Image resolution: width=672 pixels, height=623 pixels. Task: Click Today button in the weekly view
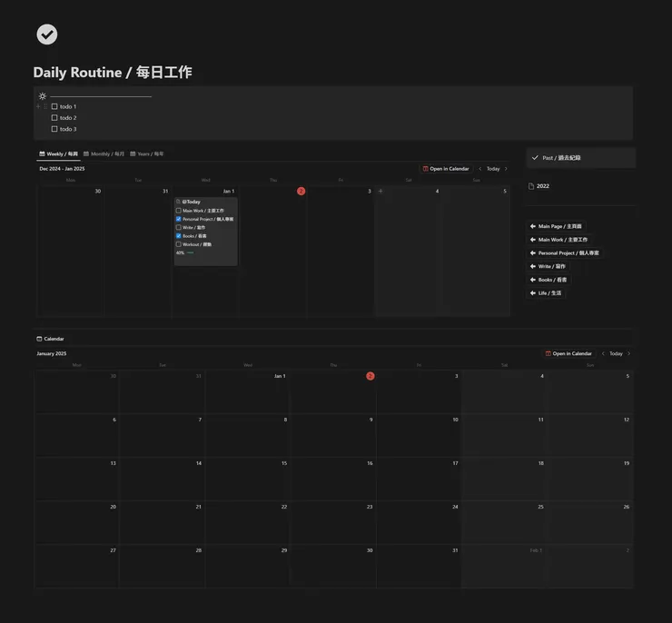tap(493, 169)
